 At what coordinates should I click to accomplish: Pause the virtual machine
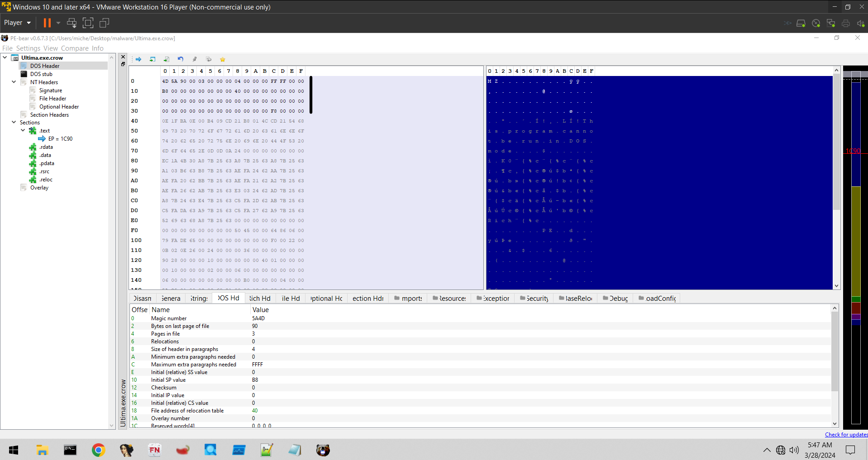47,23
